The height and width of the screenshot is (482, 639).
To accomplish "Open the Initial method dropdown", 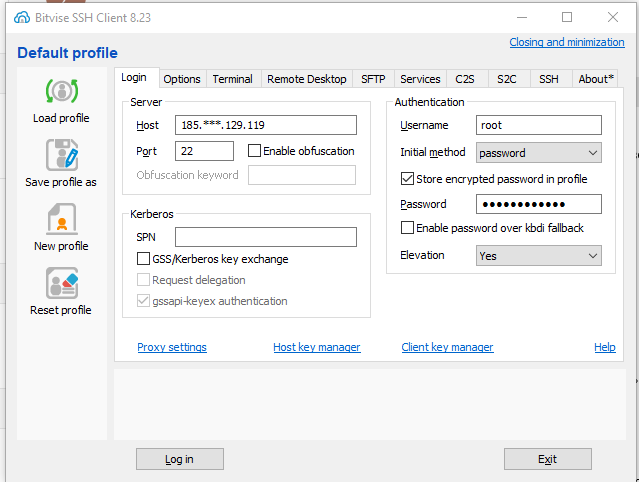I will 539,153.
